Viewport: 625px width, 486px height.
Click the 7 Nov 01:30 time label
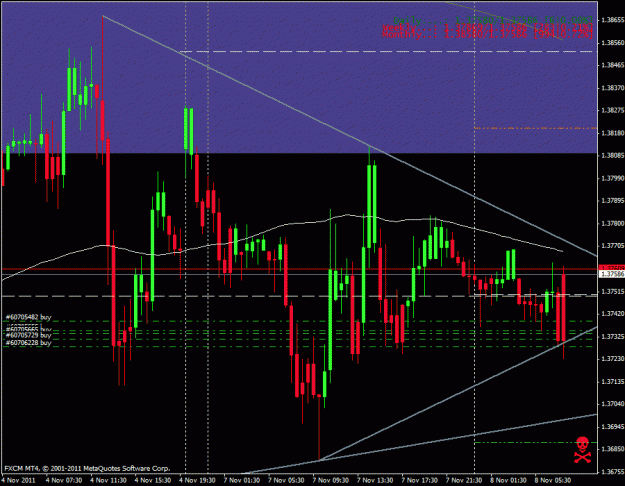(242, 480)
